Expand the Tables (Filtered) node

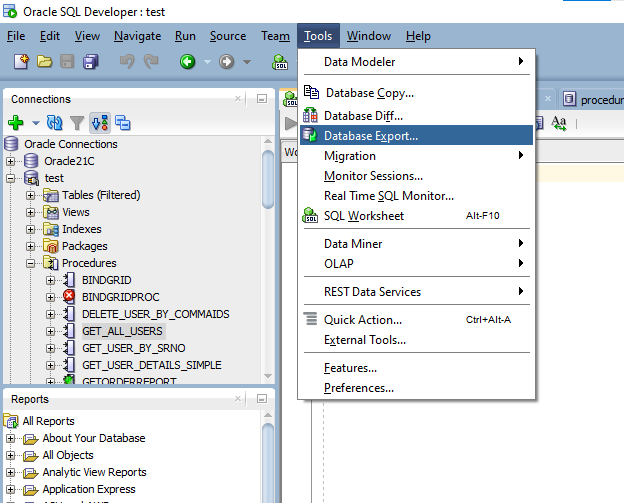31,195
